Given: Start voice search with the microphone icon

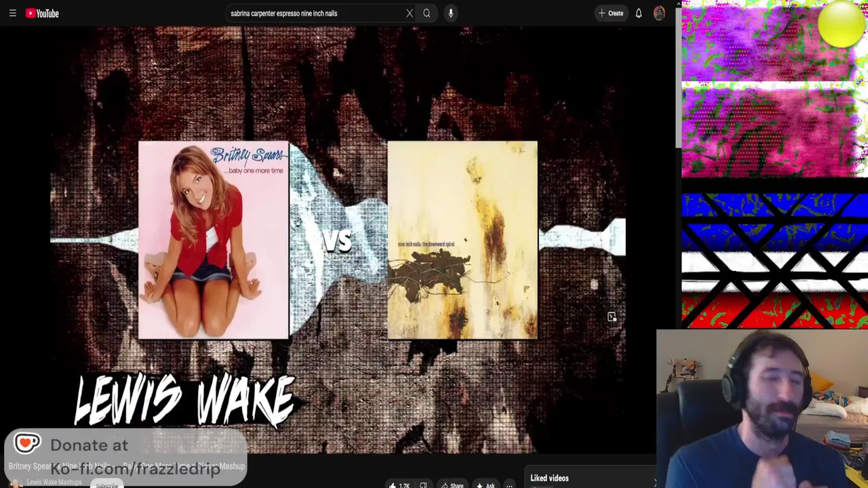Looking at the screenshot, I should (x=450, y=13).
